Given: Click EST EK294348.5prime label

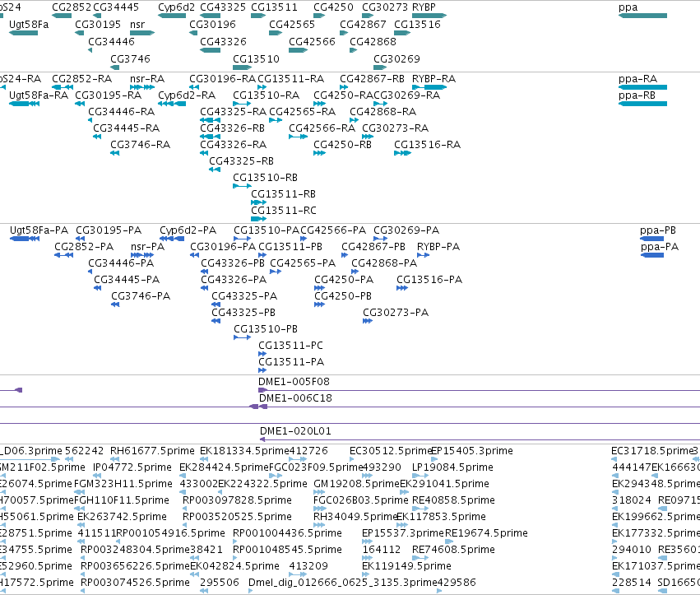Looking at the screenshot, I should click(656, 484).
